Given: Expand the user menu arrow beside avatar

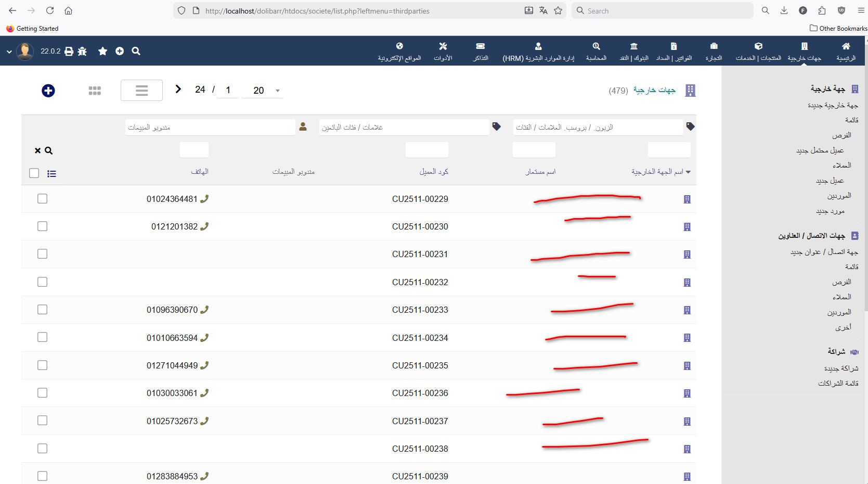Looking at the screenshot, I should point(9,52).
